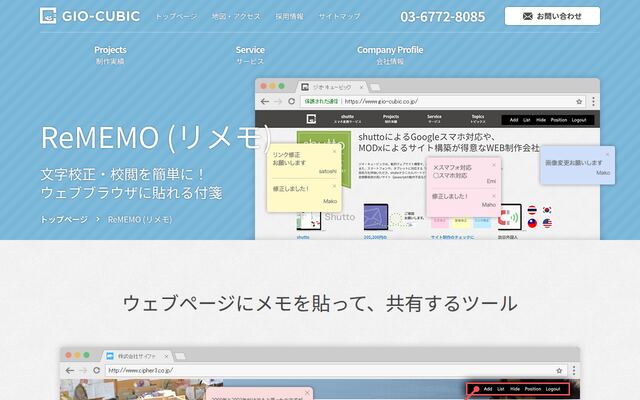Open the Company Profile 会社情報 menu

pyautogui.click(x=390, y=55)
